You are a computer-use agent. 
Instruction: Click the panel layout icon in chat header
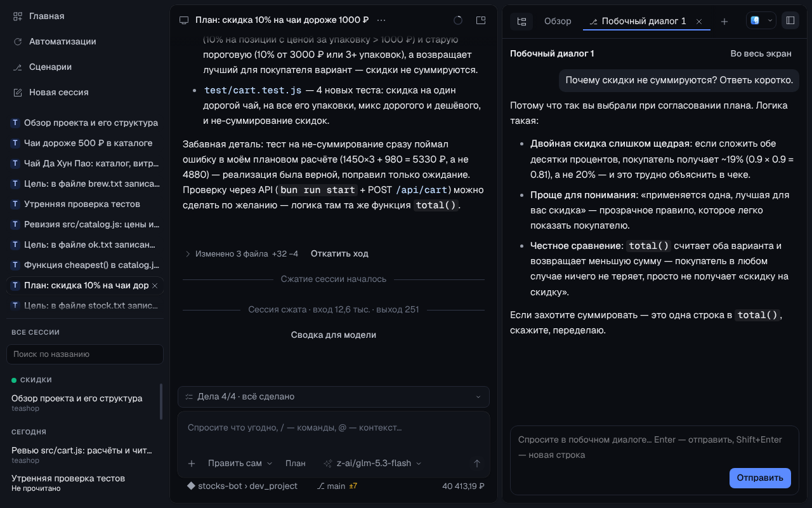481,20
